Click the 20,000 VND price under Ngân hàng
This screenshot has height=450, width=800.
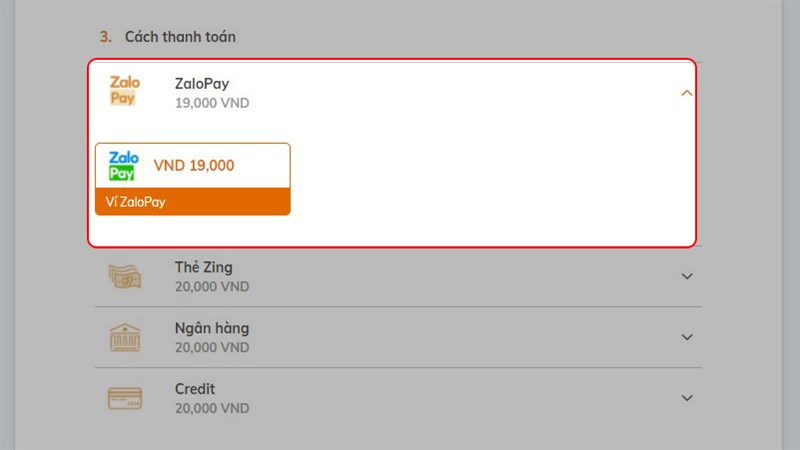[x=212, y=347]
